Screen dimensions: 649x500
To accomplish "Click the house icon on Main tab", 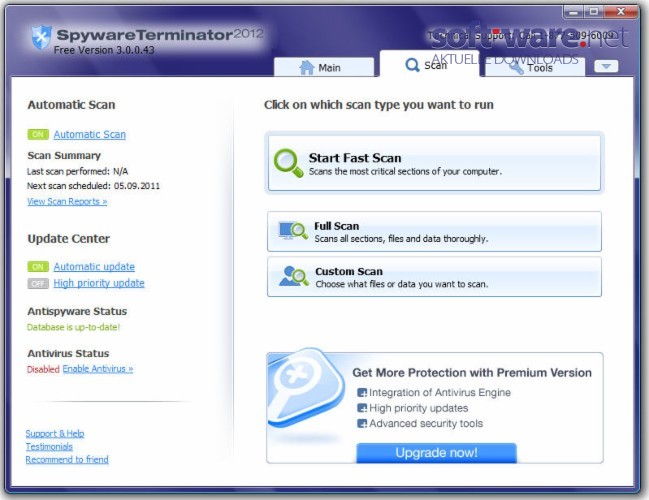I will [307, 67].
